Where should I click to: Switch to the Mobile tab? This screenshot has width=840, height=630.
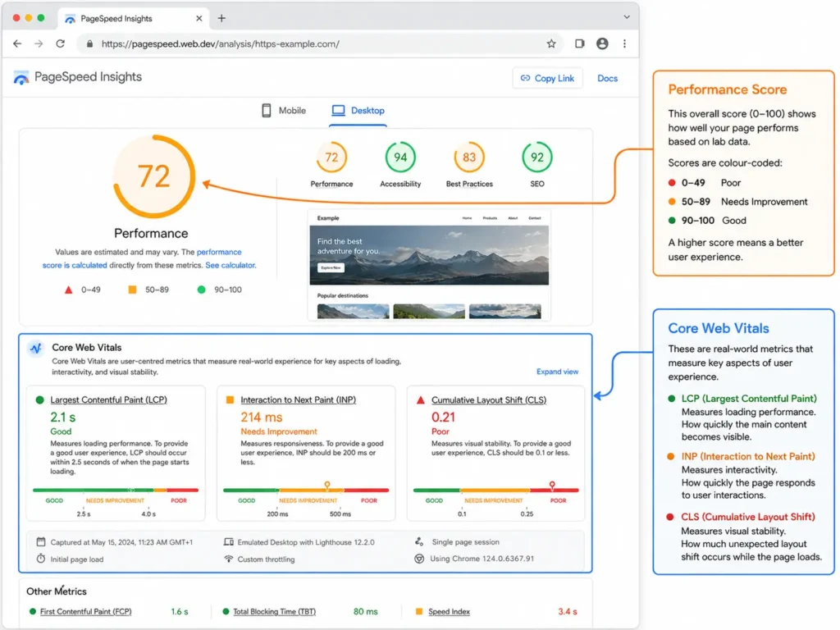tap(284, 111)
